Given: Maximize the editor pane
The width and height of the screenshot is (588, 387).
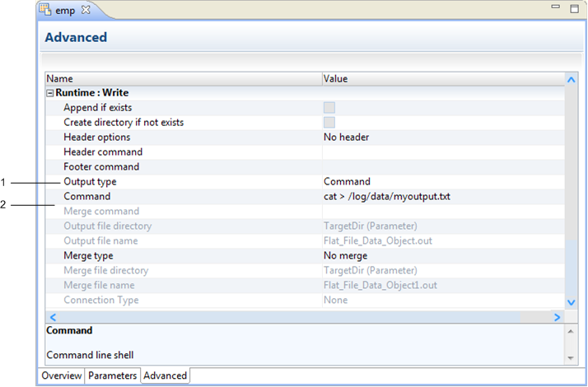Looking at the screenshot, I should (x=574, y=8).
